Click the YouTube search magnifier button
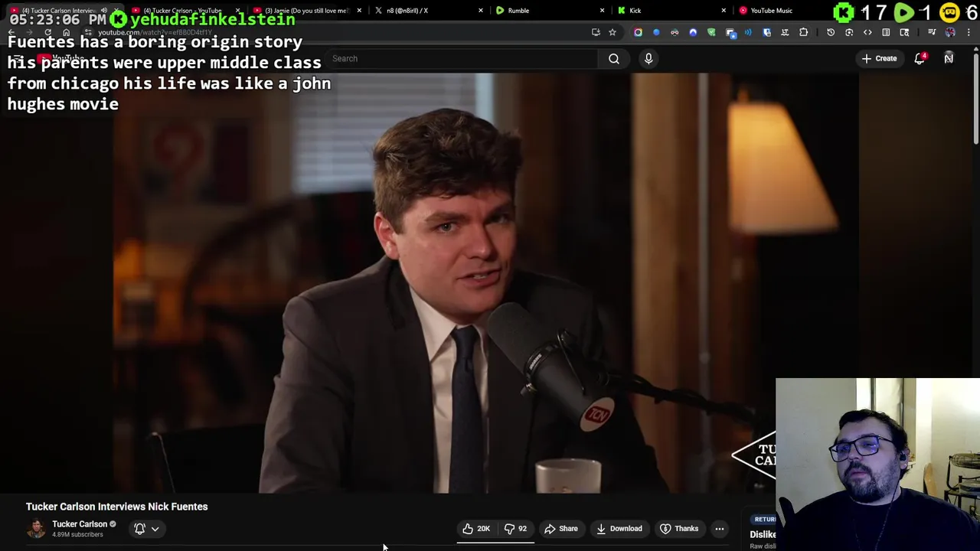This screenshot has width=980, height=551. [x=614, y=58]
